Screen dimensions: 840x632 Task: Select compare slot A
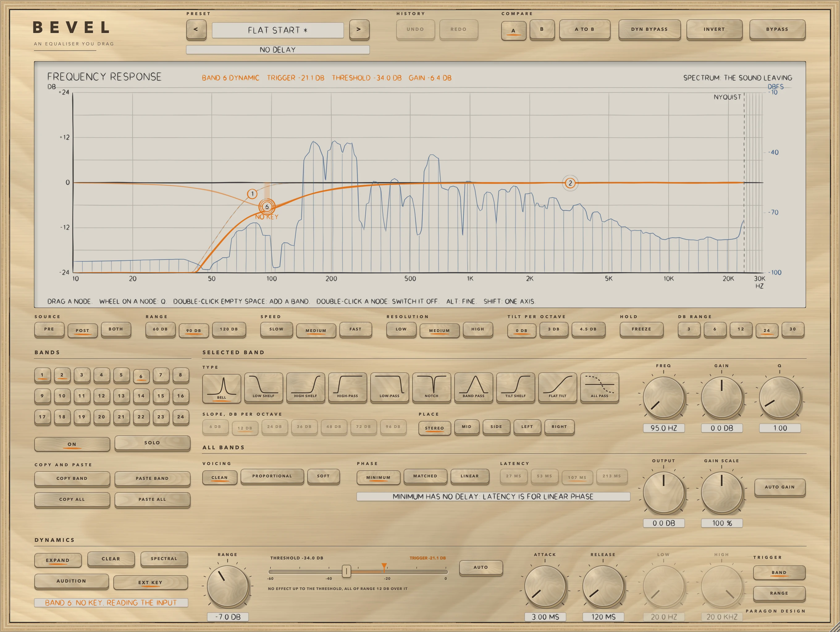click(513, 30)
